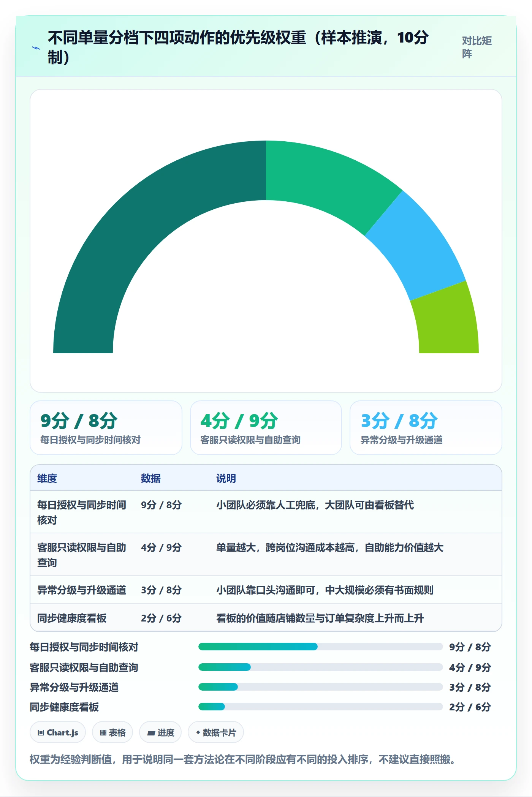Click the 数据 column header

[151, 478]
